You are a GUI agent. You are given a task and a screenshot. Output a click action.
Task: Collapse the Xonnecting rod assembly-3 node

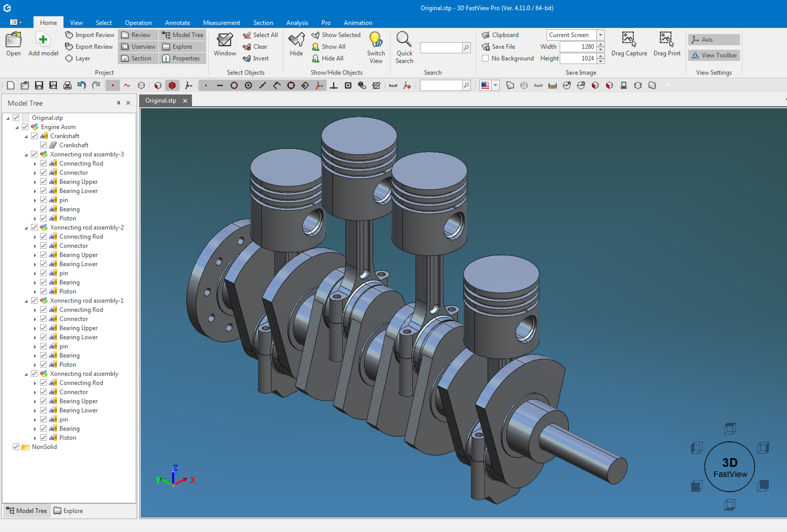pyautogui.click(x=26, y=154)
